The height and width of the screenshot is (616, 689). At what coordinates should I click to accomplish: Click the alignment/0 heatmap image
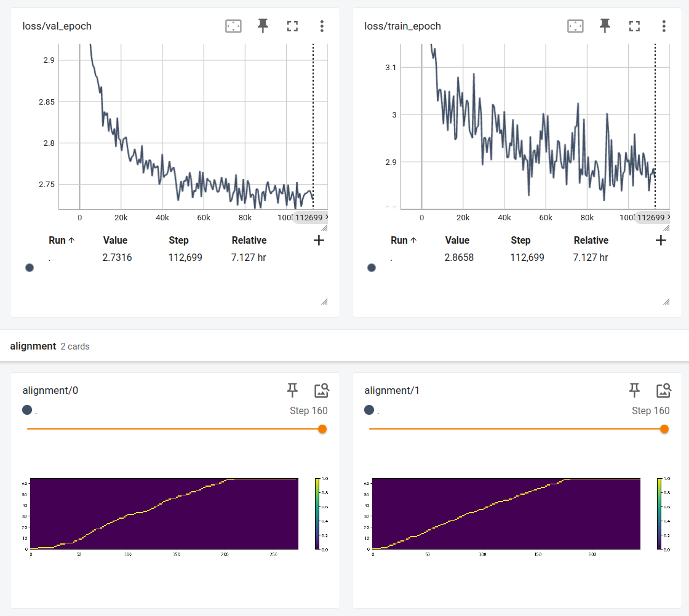[164, 513]
